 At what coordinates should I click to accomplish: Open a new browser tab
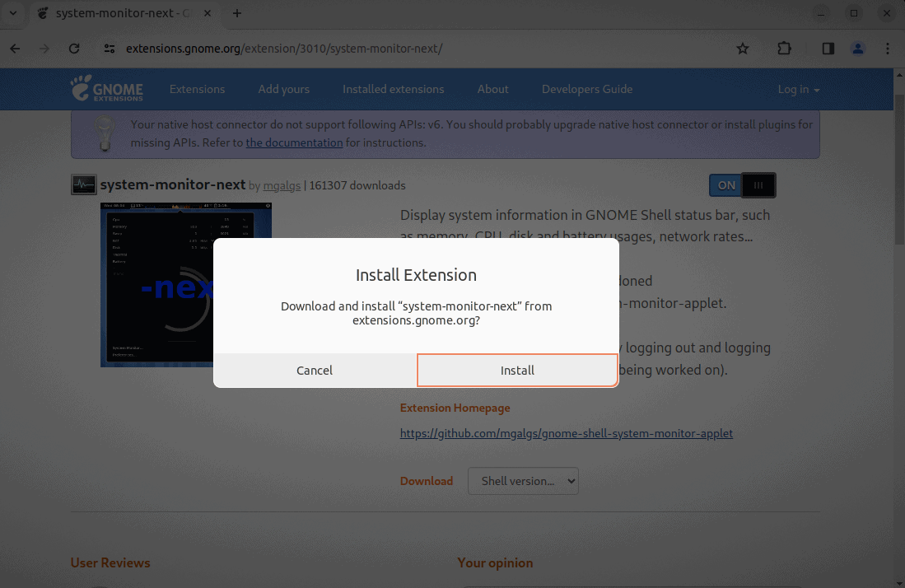237,13
